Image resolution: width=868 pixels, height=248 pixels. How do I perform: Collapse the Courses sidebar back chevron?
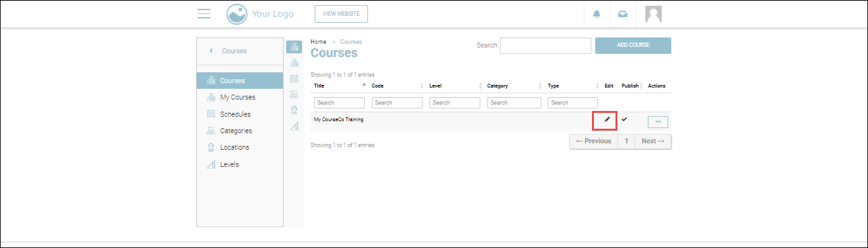(211, 51)
